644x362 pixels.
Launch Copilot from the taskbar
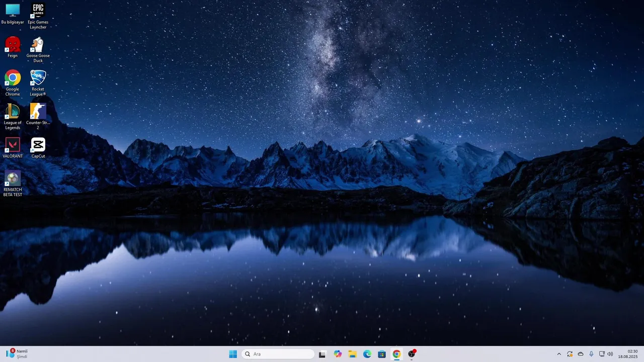click(x=337, y=354)
